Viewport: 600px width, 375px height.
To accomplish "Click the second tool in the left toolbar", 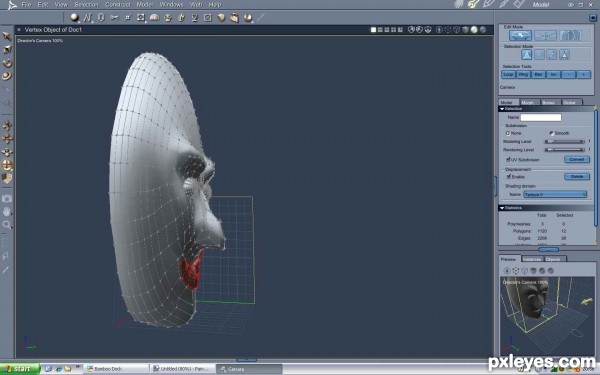I will 7,50.
